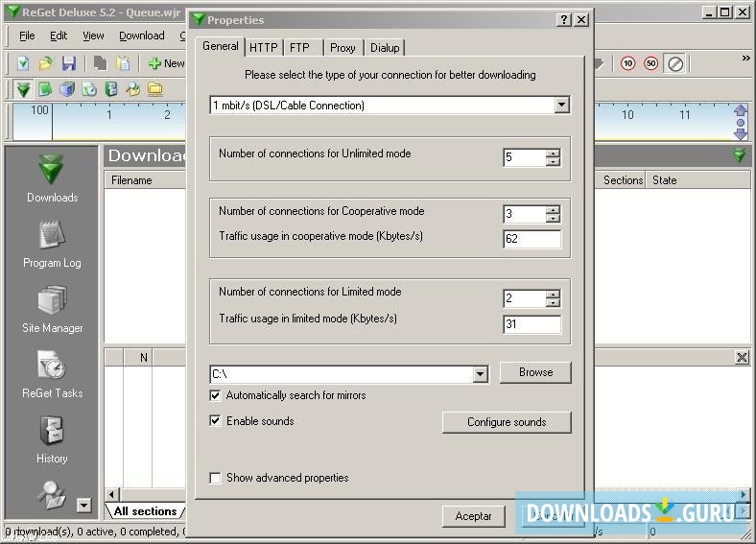Uncheck Automatically search for mirrors
This screenshot has height=544, width=756.
click(x=215, y=395)
